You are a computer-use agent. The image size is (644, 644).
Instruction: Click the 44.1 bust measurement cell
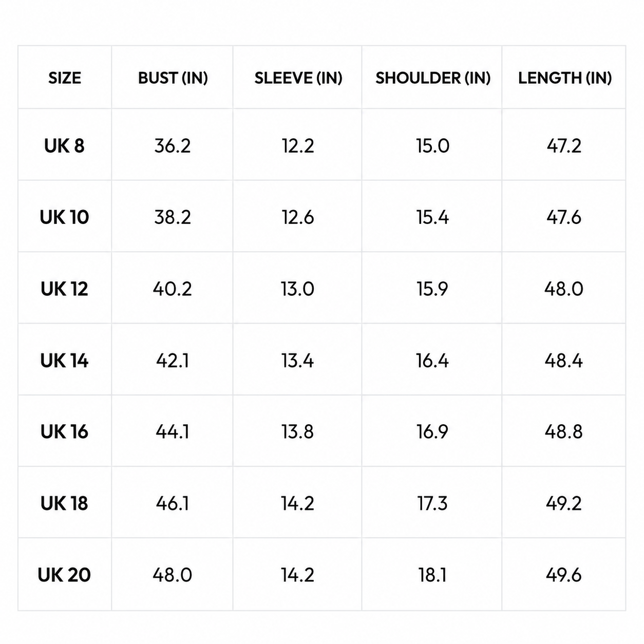pyautogui.click(x=173, y=432)
